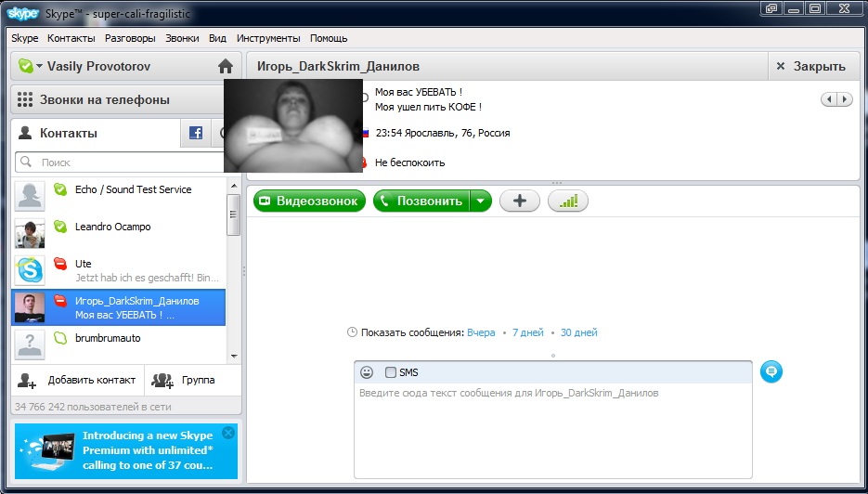Viewport: 868px width, 494px height.
Task: Click the Skype logo in title bar
Action: click(x=22, y=13)
